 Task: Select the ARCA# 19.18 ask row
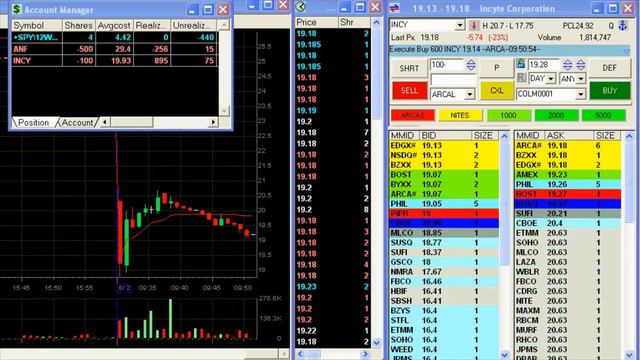pyautogui.click(x=568, y=146)
